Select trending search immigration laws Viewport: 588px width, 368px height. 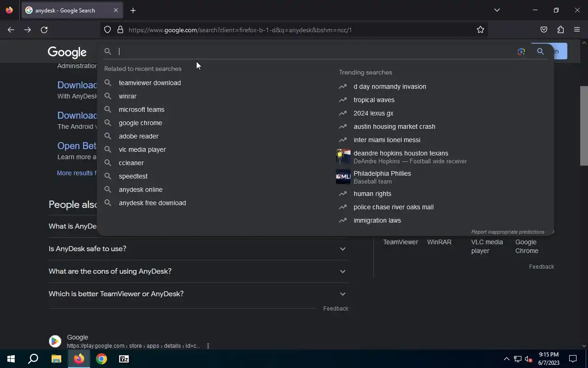pos(377,220)
